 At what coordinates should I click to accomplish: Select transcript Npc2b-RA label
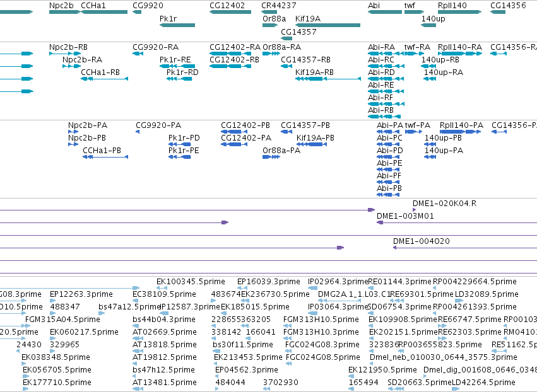click(x=82, y=59)
